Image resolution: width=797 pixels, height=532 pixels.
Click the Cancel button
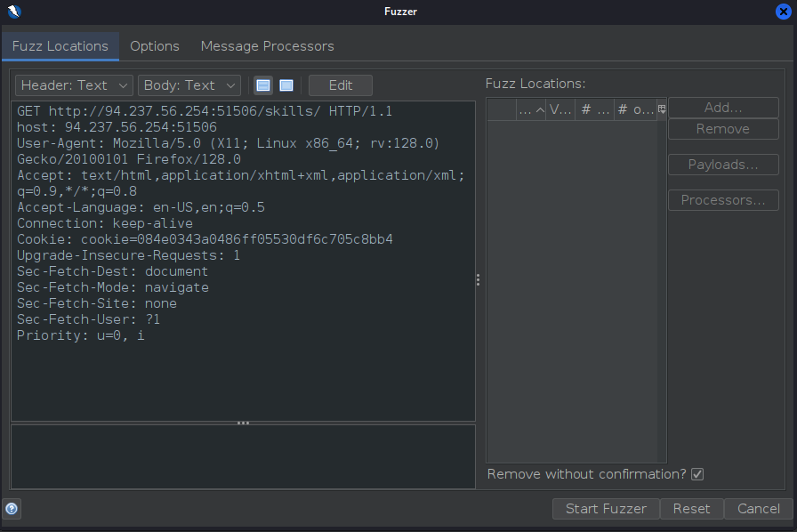[x=759, y=509]
